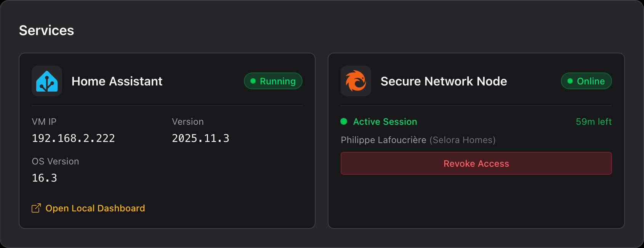
Task: Click the name Philippe Lafoucrière
Action: coord(383,140)
